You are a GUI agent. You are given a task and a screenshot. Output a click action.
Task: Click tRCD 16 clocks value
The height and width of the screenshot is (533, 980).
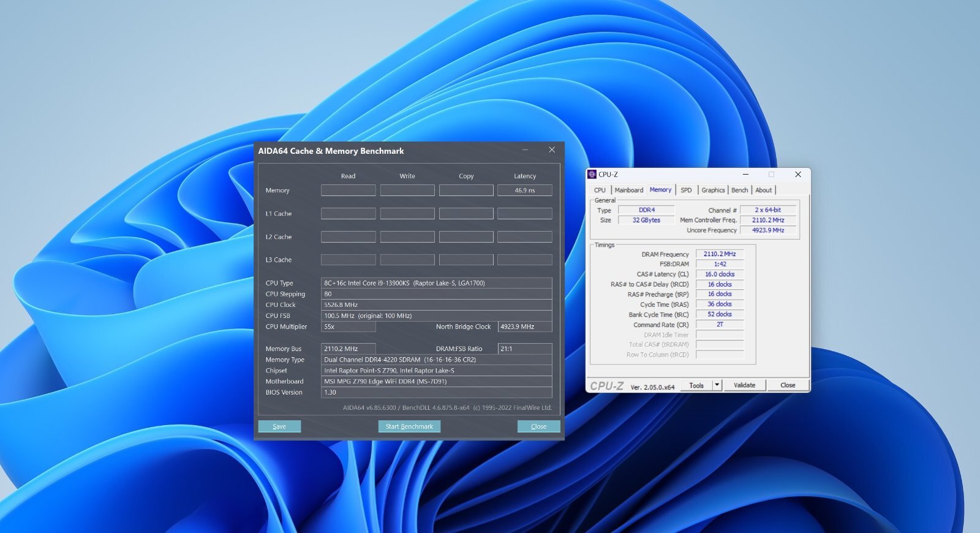coord(720,284)
